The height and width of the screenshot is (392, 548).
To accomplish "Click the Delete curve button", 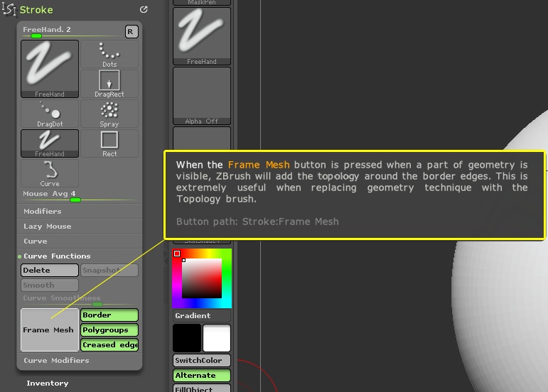I will 50,270.
